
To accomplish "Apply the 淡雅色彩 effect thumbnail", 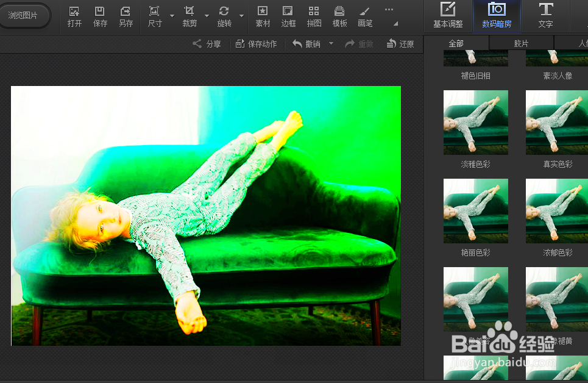I will tap(476, 123).
